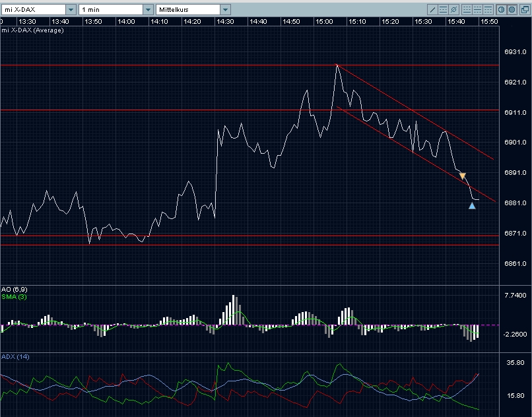Open the mi X-DAX instrument dropdown
Screen dimensions: 532x417
[70, 10]
